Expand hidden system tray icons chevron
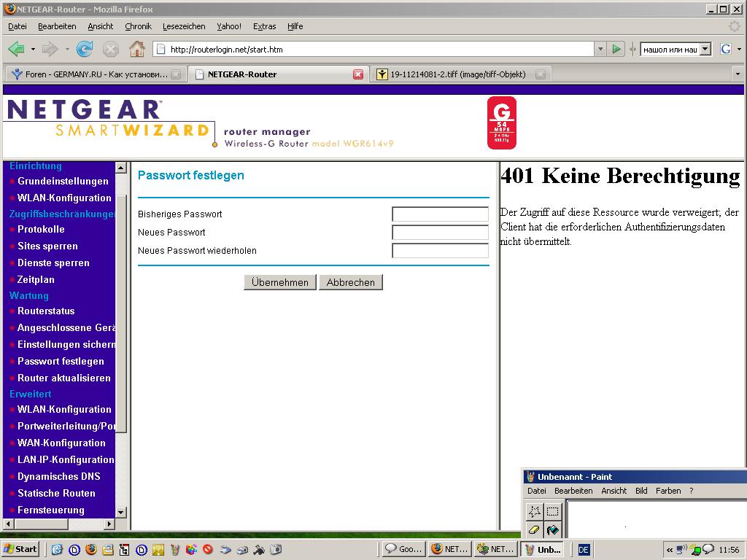This screenshot has width=747, height=560. coord(670,550)
